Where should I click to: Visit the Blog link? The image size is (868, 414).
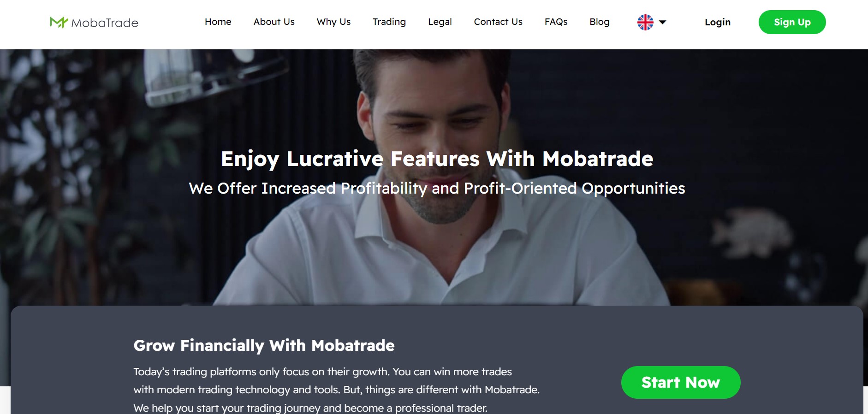click(x=600, y=22)
